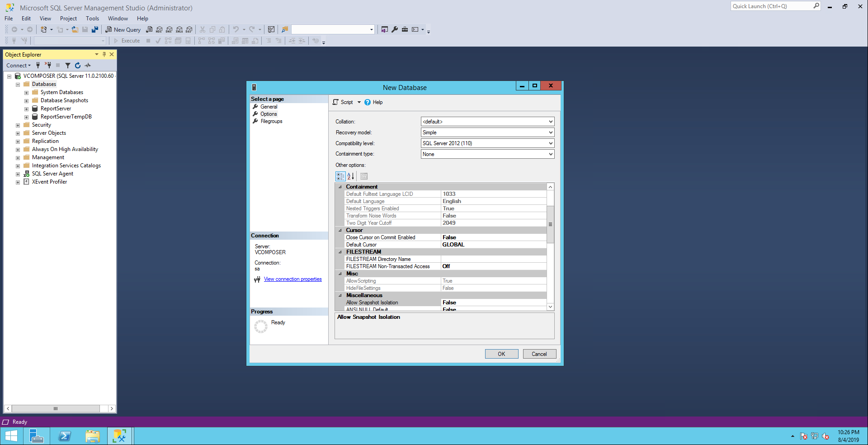
Task: Select the Filegroups page
Action: (x=271, y=121)
